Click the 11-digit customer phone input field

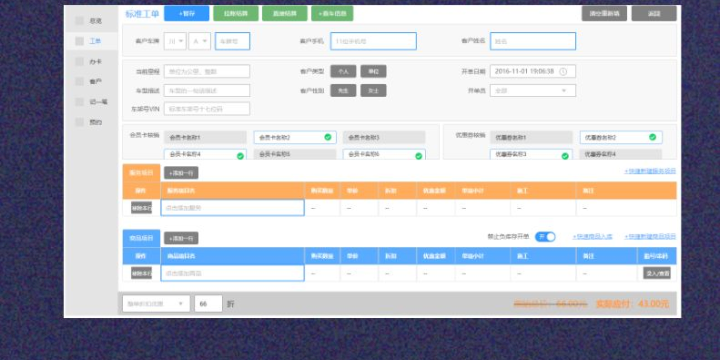[x=373, y=41]
